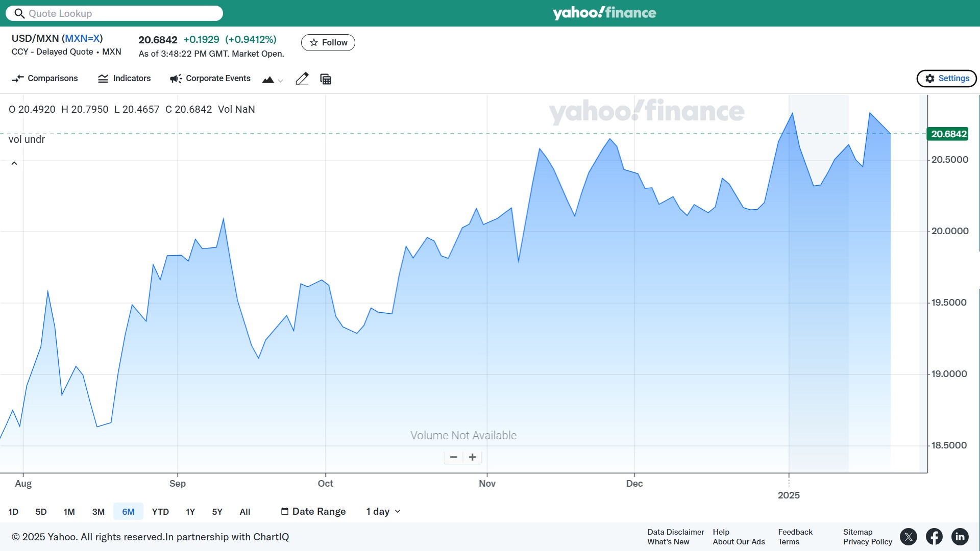Focus the Quote Lookup search field

coord(114,13)
